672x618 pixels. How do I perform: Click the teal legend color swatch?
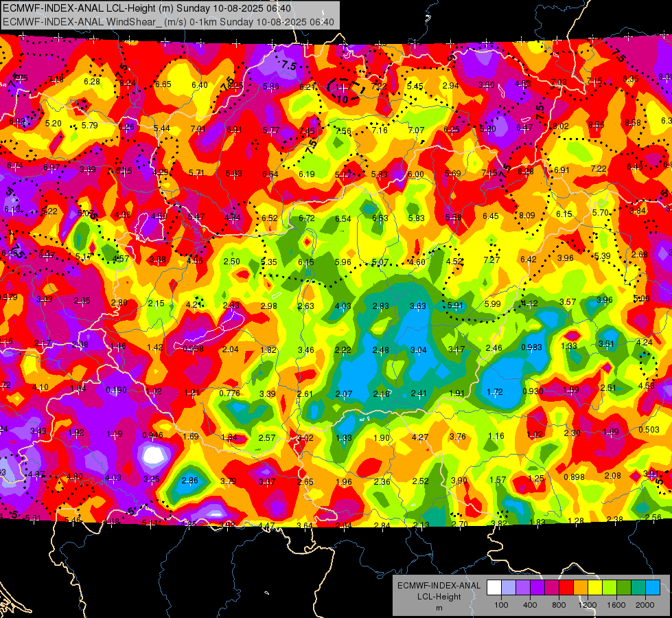[x=638, y=587]
